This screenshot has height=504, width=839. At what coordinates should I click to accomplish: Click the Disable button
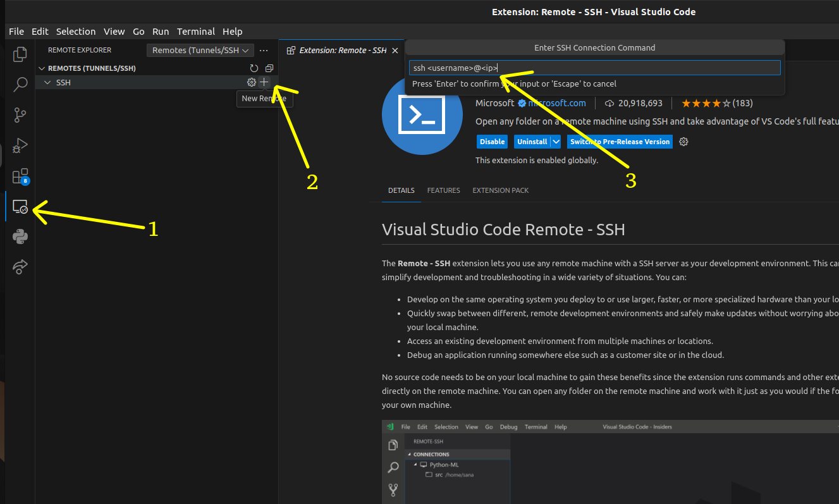493,142
